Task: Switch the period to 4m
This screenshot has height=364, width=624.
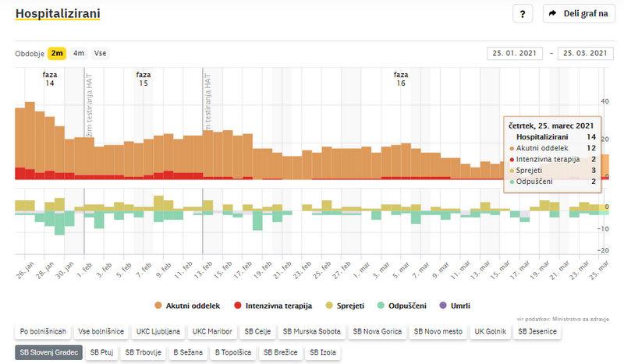Action: pos(79,53)
